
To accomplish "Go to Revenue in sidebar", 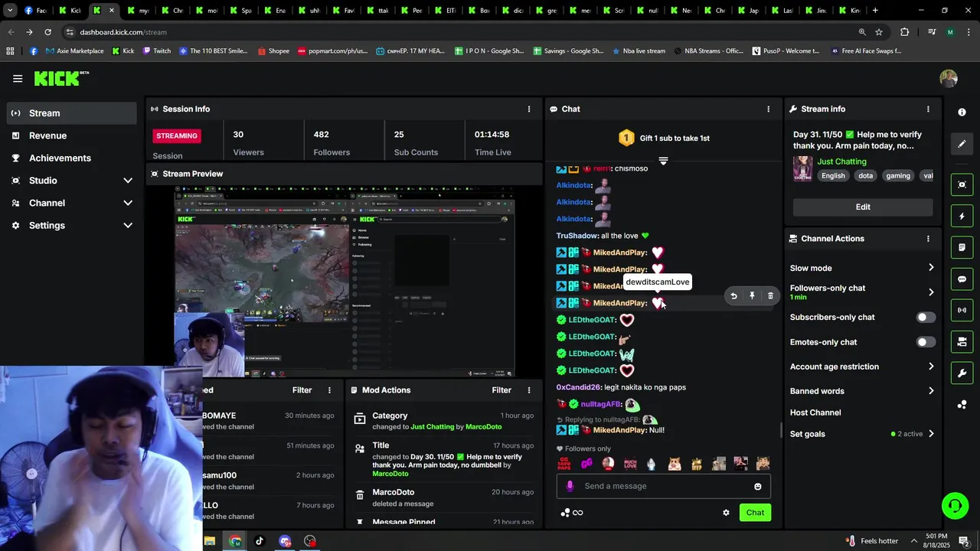I will [x=72, y=135].
